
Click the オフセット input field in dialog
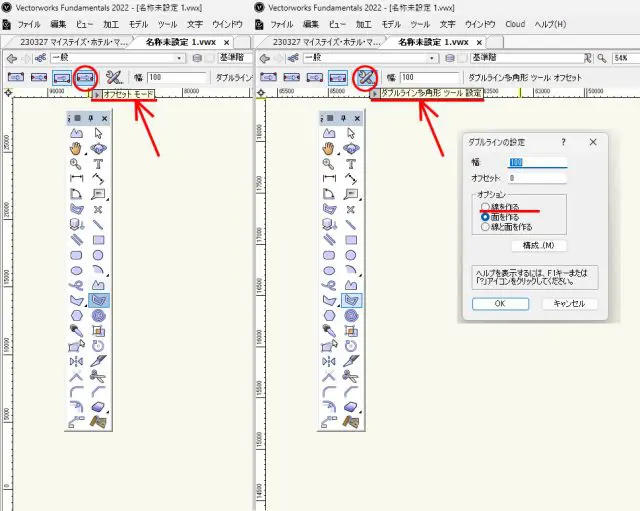pyautogui.click(x=538, y=177)
